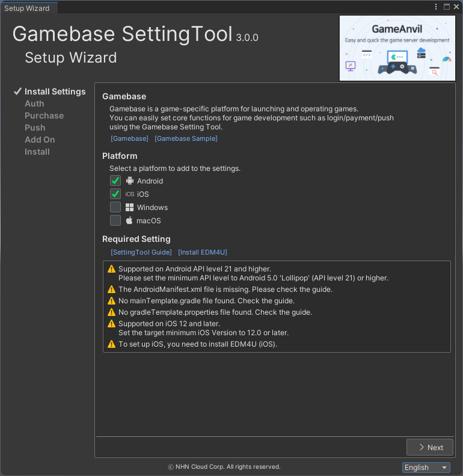Click the need to install EDM4U (iOS) message
Screen dimensions: 463x476
pos(198,344)
